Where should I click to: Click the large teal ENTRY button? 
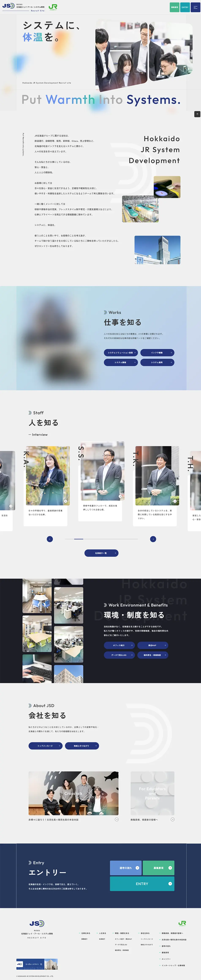click(142, 884)
